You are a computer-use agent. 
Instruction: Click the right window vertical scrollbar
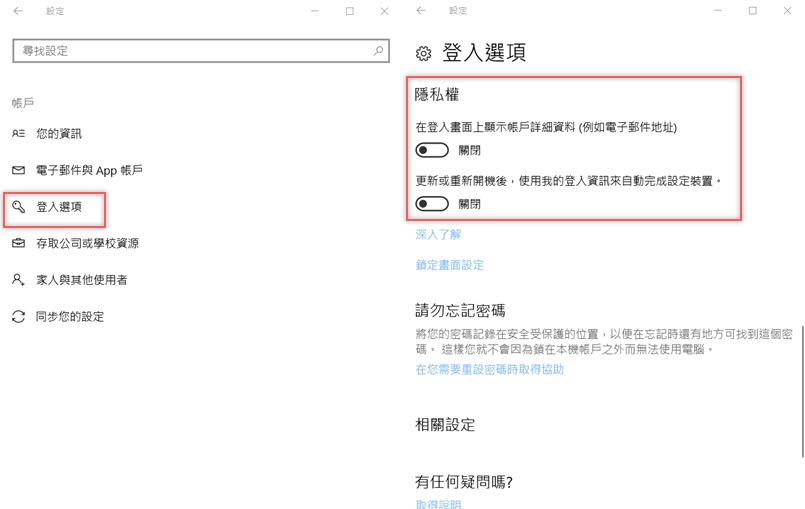(x=802, y=390)
